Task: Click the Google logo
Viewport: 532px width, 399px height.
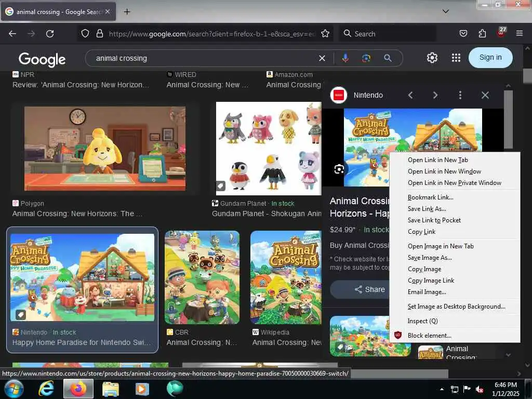Action: pyautogui.click(x=42, y=59)
